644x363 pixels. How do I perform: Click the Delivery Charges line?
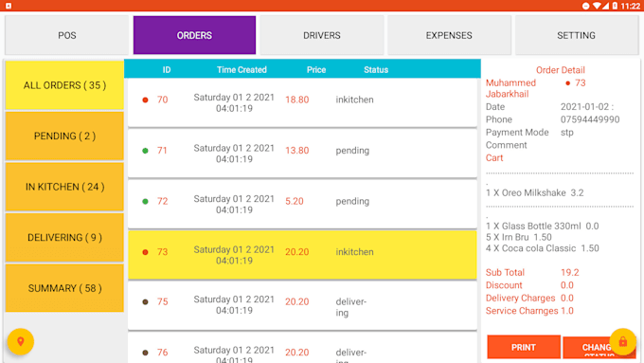(x=529, y=298)
